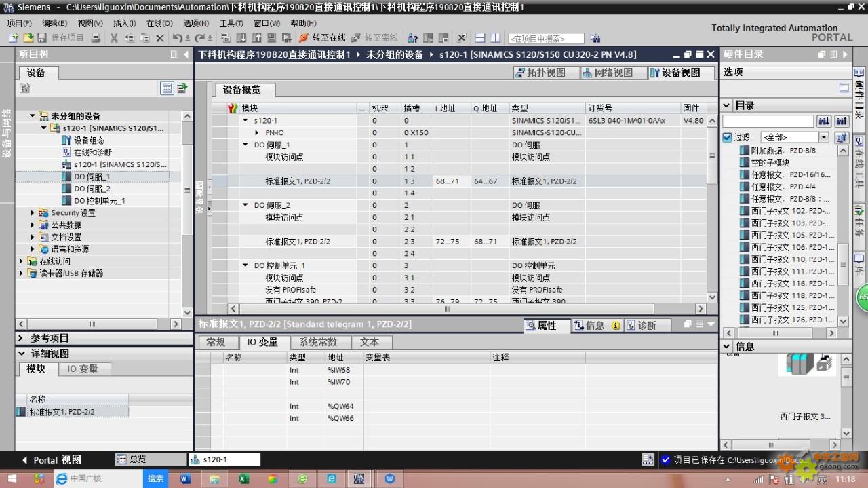Open Word from the Windows taskbar
This screenshot has height=488, width=868.
click(x=186, y=478)
